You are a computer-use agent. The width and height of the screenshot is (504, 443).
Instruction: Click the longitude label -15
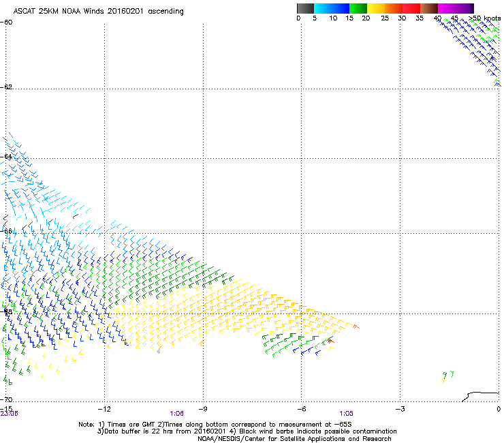click(6, 409)
